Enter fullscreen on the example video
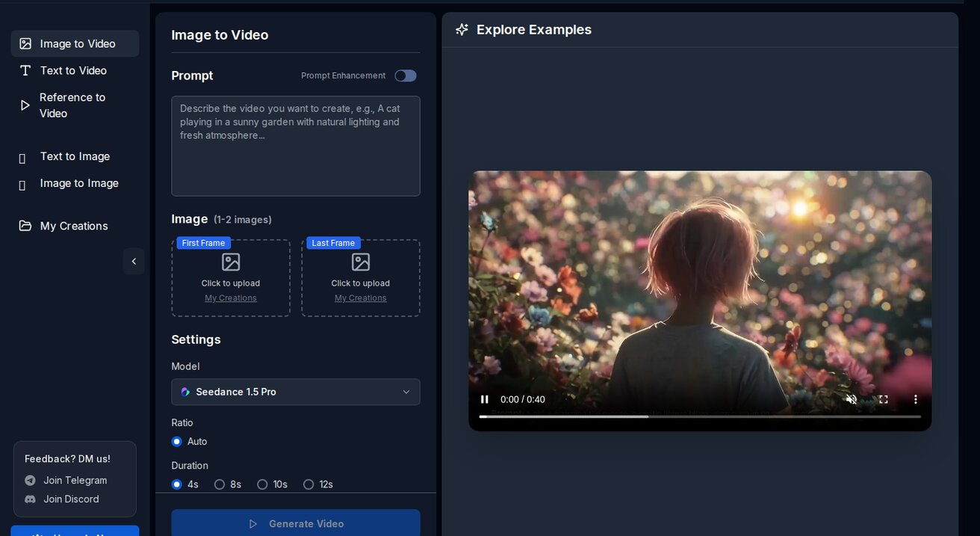The height and width of the screenshot is (536, 980). click(x=883, y=399)
